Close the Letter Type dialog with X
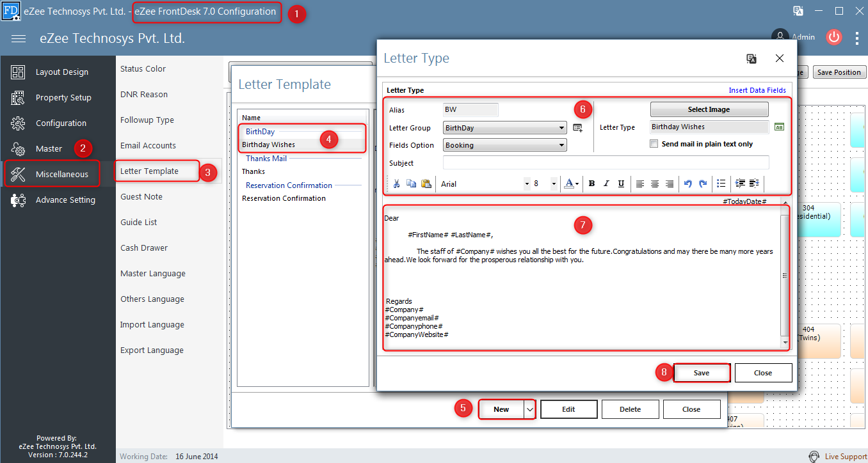 (x=779, y=59)
